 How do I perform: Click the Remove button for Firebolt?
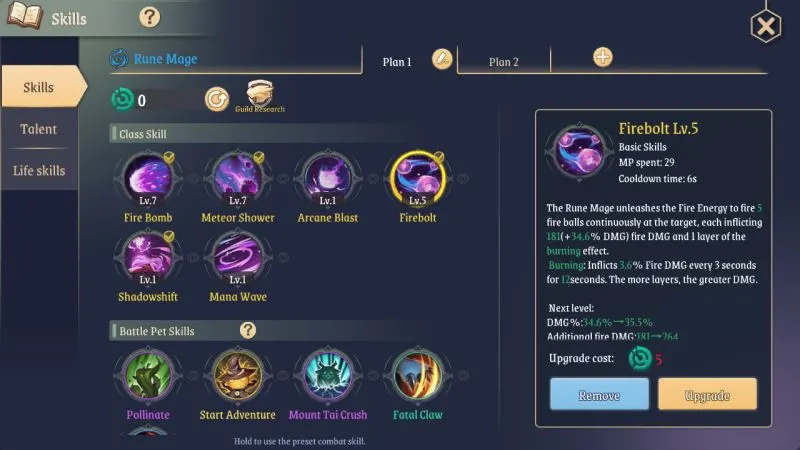coord(599,394)
